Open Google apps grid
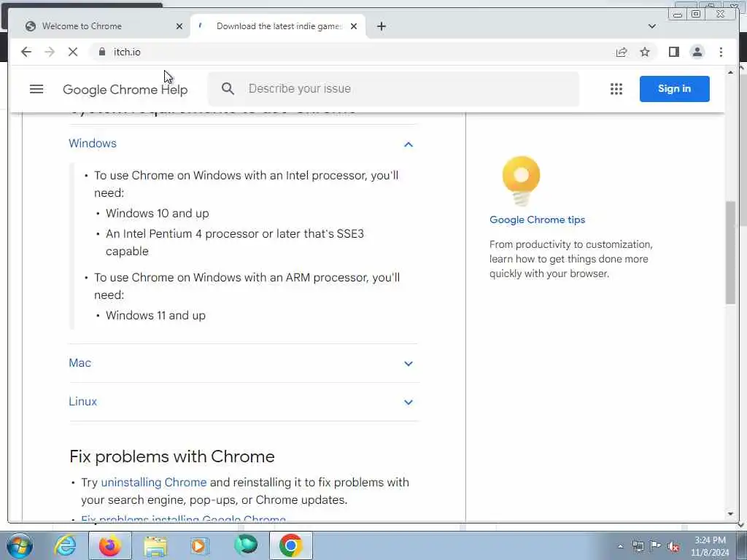This screenshot has width=747, height=560. point(616,89)
